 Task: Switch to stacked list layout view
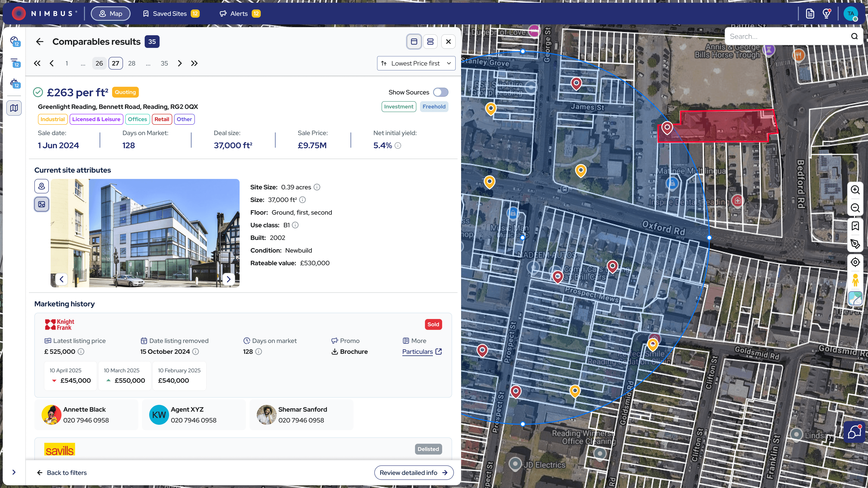tap(430, 41)
